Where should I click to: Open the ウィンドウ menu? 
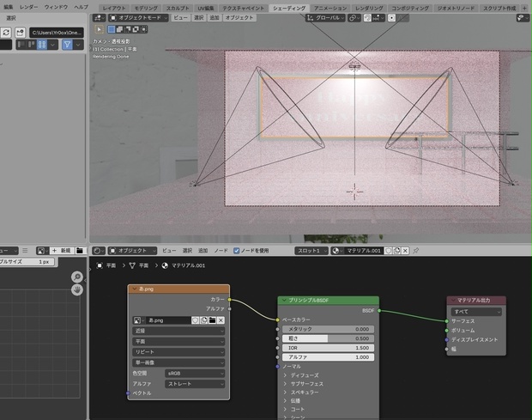(x=56, y=7)
